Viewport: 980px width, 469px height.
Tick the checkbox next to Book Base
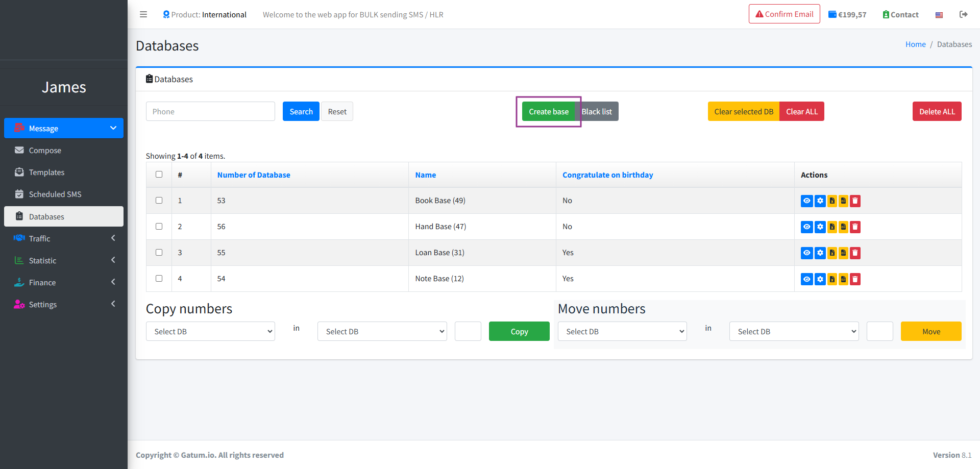[x=159, y=200]
